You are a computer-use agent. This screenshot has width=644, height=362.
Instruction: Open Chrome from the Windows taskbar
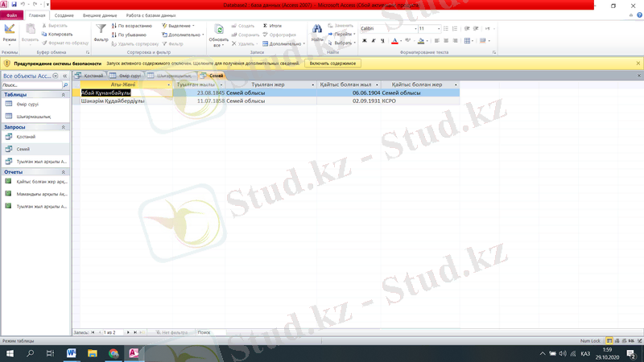tap(114, 353)
